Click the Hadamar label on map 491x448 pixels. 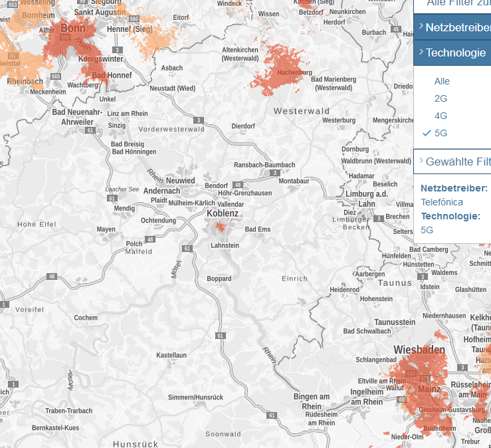coord(361,175)
